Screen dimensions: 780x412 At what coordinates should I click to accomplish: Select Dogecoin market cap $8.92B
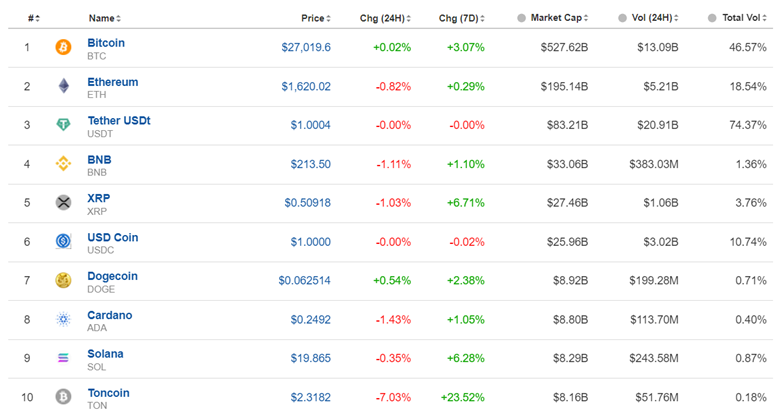coord(571,281)
